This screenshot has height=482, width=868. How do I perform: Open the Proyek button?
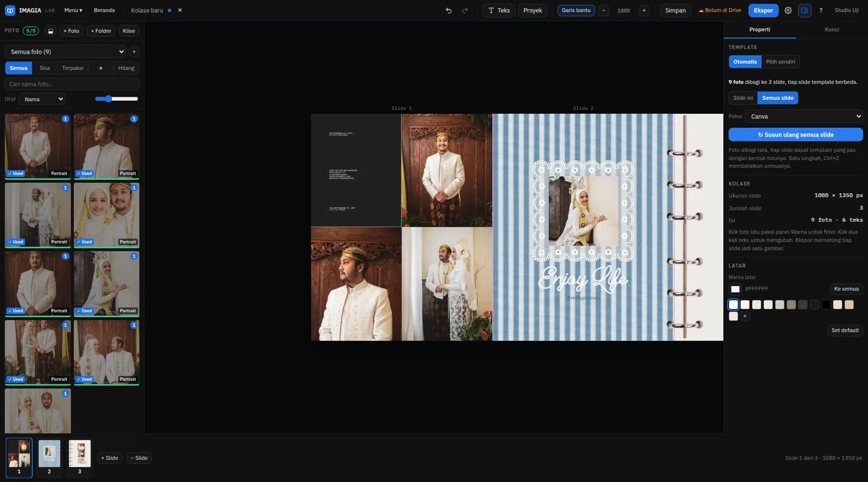pos(533,10)
